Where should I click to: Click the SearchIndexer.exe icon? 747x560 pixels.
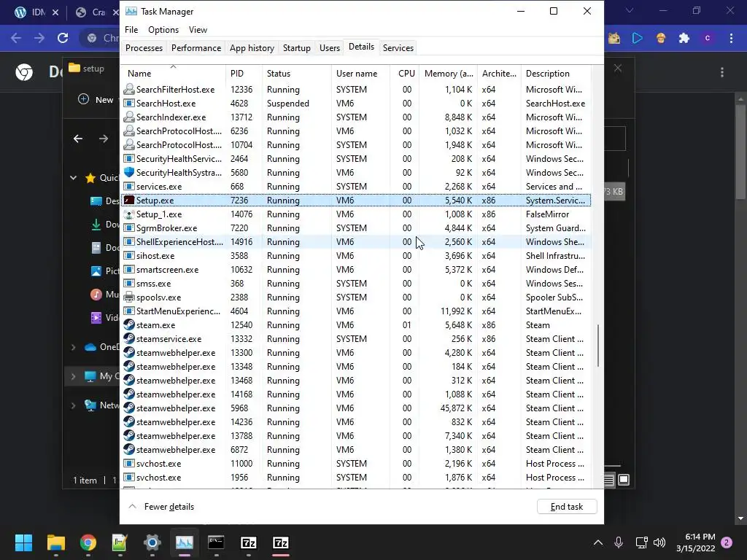(x=128, y=117)
